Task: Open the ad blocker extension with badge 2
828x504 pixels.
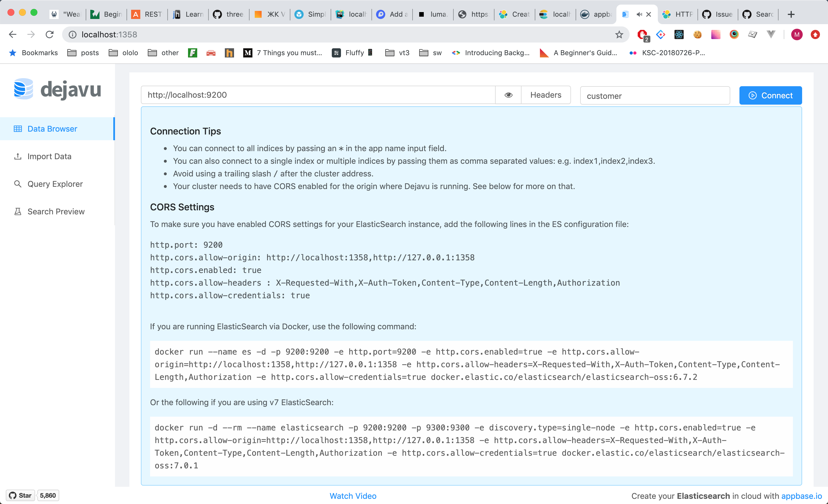Action: tap(643, 34)
